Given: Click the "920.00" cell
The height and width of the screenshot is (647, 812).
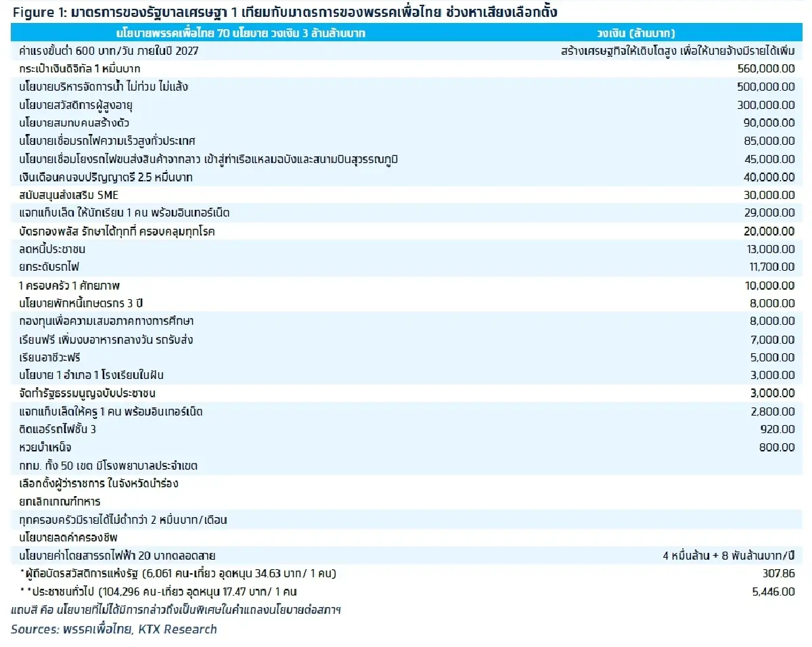Looking at the screenshot, I should pos(778,429).
